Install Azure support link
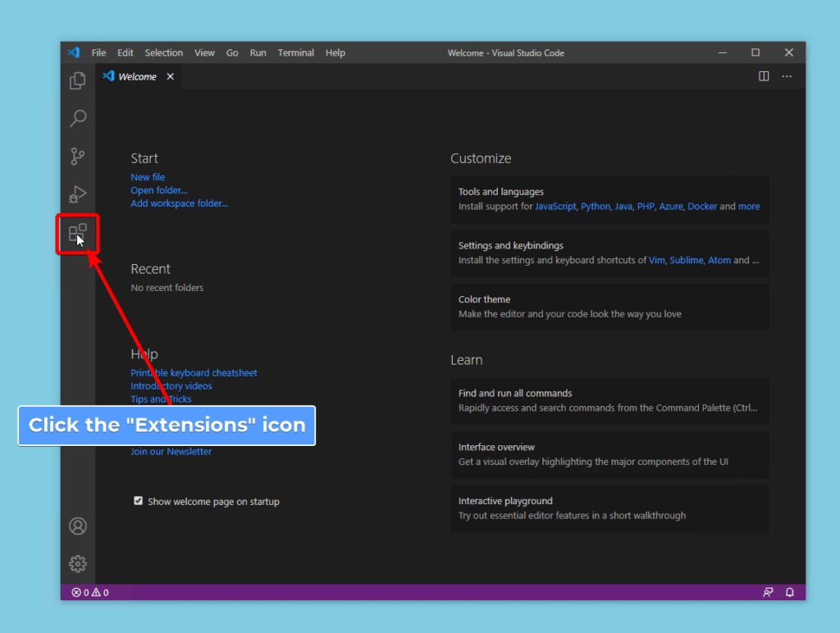Screen dimensions: 840x633 (671, 207)
